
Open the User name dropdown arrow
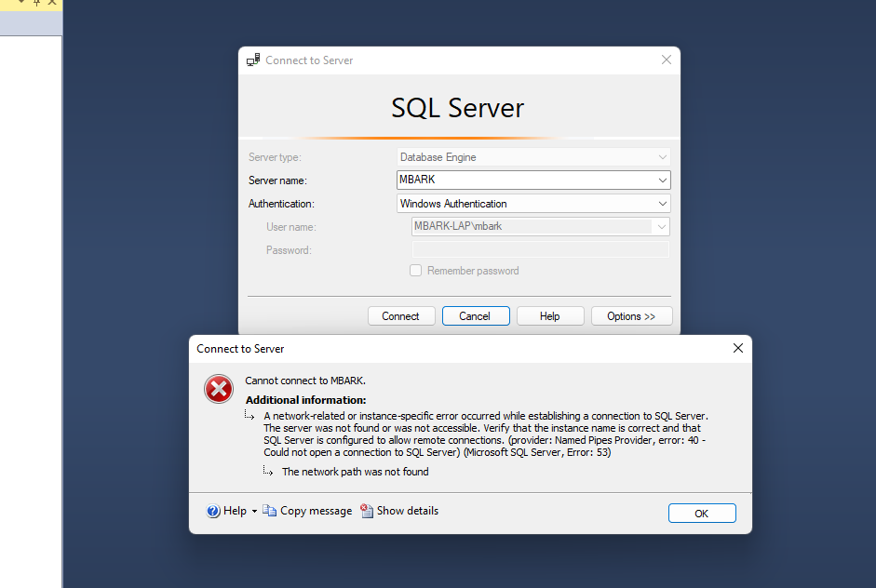[662, 227]
